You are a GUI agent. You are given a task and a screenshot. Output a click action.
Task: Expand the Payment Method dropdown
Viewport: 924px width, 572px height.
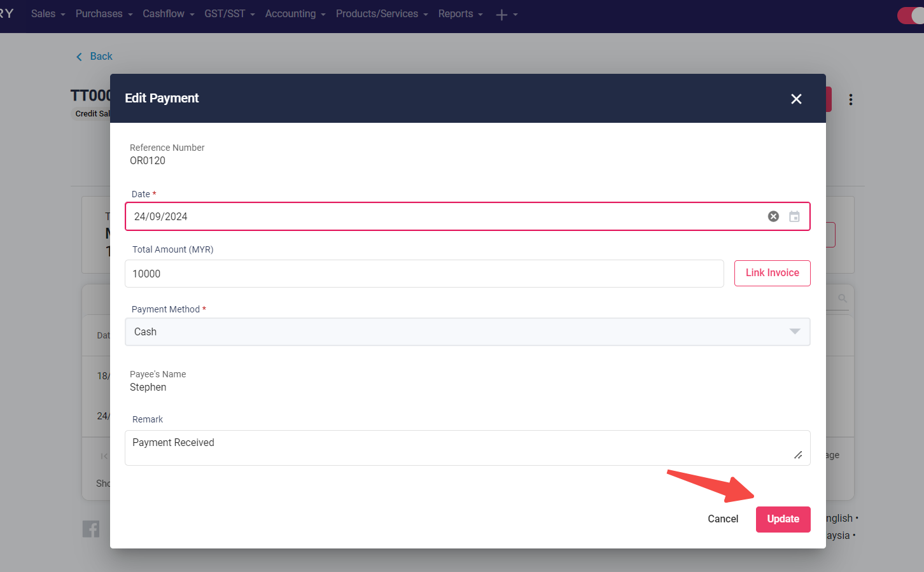467,331
